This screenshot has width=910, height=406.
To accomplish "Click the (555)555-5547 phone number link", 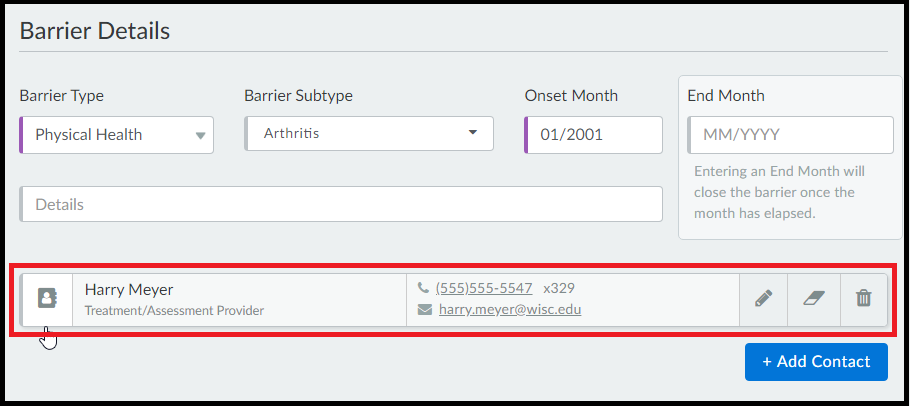I will pos(484,288).
